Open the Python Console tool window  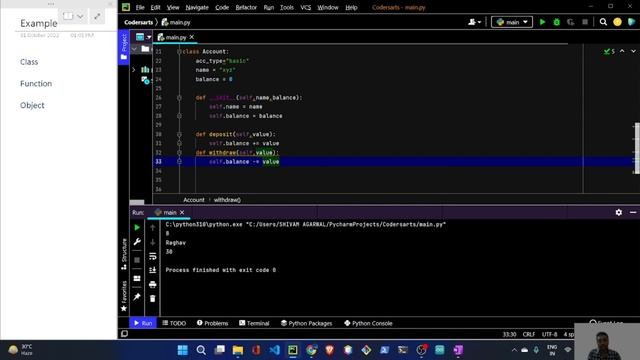click(x=368, y=323)
